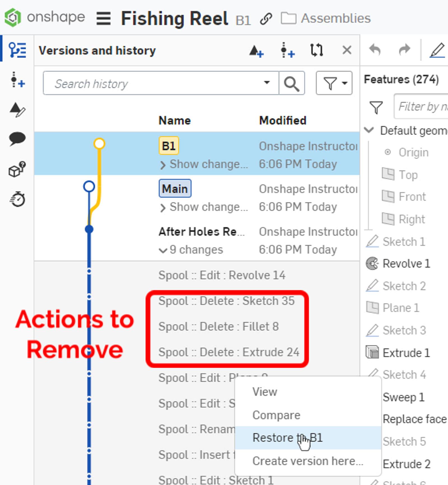The height and width of the screenshot is (485, 448).
Task: Open the Compare versions icon
Action: coord(317,51)
